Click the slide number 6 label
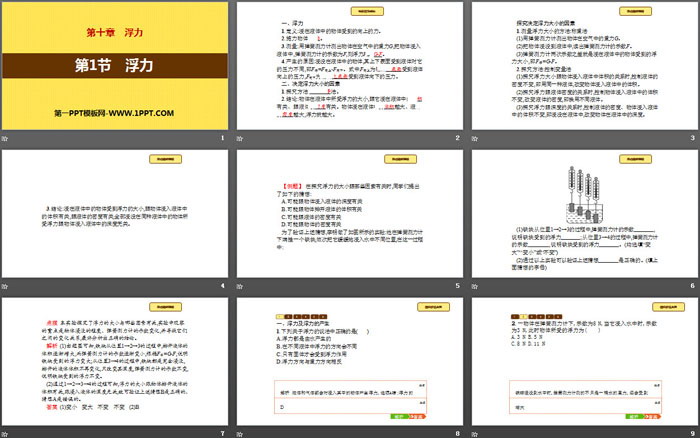Screen dimensions: 700x438 coord(693,286)
